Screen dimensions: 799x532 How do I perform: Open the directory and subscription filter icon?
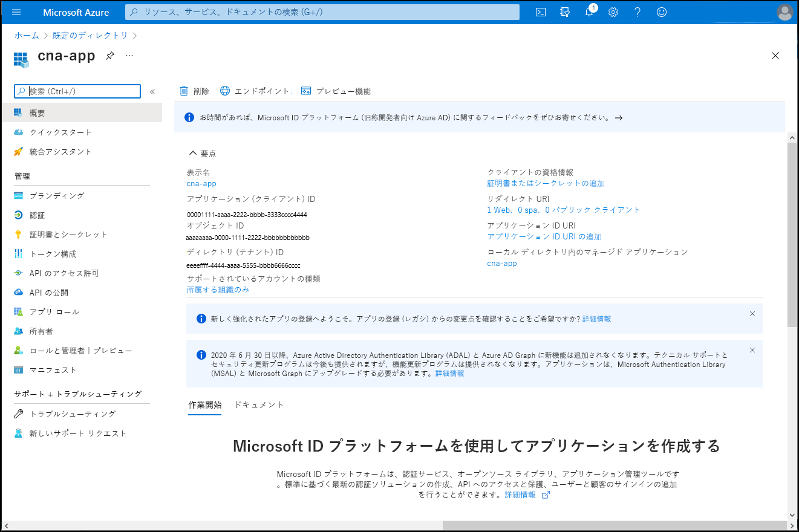pyautogui.click(x=565, y=12)
